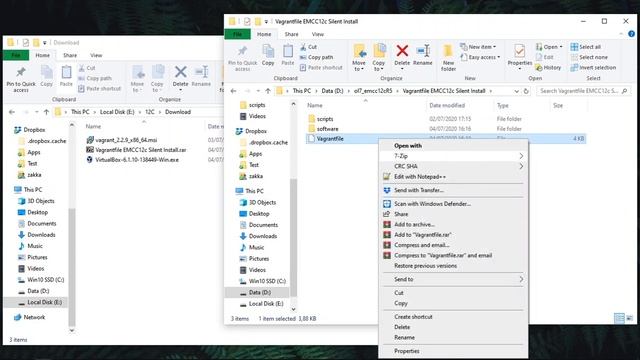640x360 pixels.
Task: Expand Send to submenu in context menu
Action: click(453, 279)
